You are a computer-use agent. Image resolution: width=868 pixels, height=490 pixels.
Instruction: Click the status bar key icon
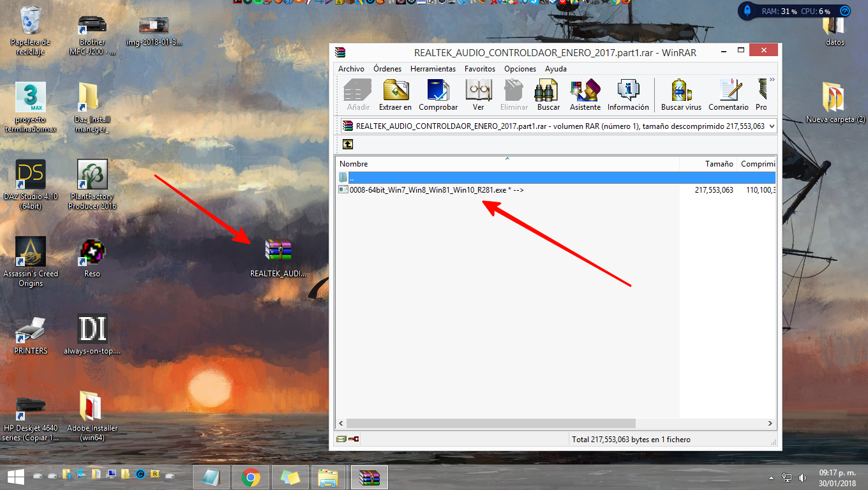click(x=354, y=439)
